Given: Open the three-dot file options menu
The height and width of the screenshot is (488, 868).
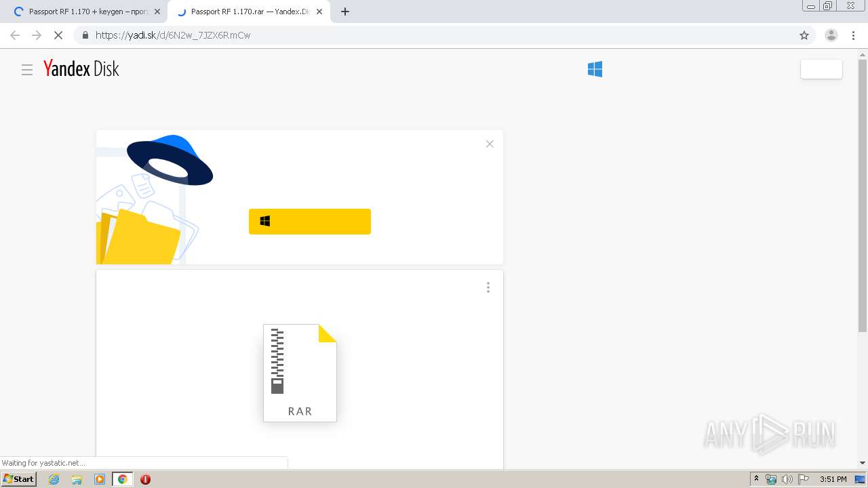Looking at the screenshot, I should (x=488, y=287).
